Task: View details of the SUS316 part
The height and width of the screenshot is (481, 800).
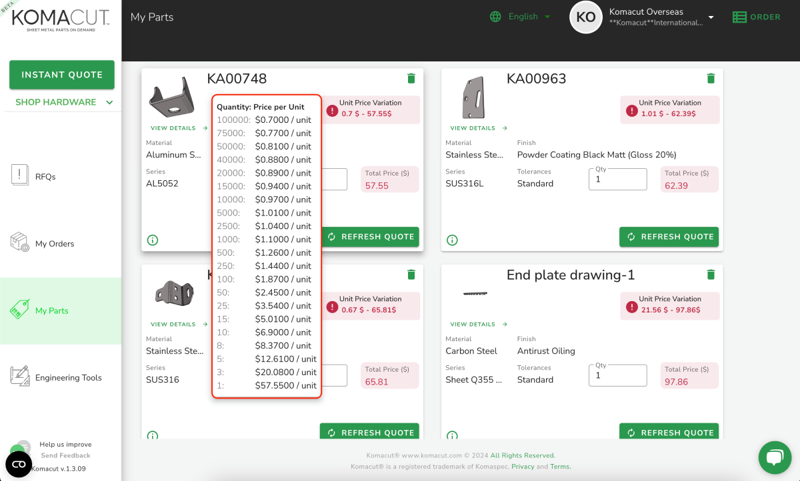Action: (x=179, y=324)
